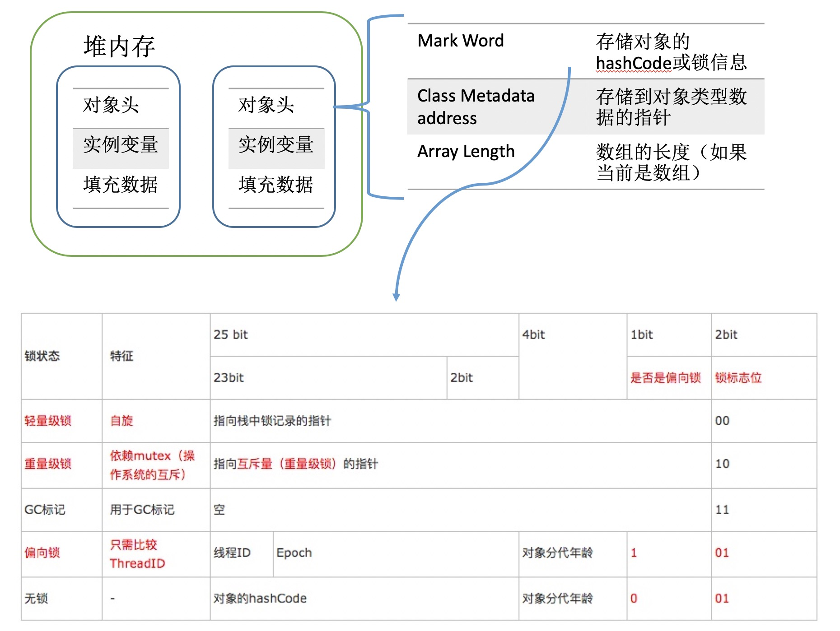The height and width of the screenshot is (631, 840).
Task: Click the Mark Word label
Action: (460, 41)
